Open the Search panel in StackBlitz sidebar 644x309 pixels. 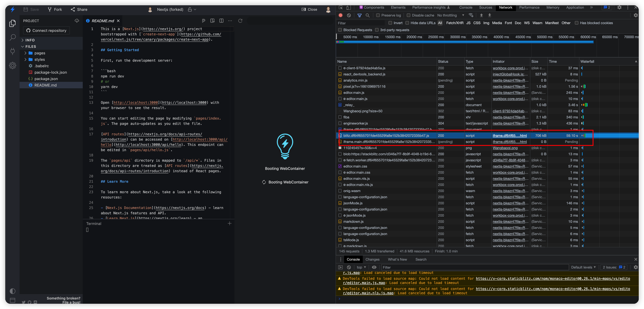click(x=13, y=37)
